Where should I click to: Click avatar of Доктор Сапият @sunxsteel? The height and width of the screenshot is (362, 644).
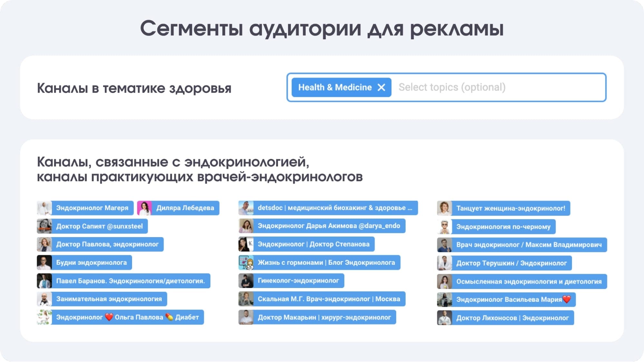pos(44,226)
